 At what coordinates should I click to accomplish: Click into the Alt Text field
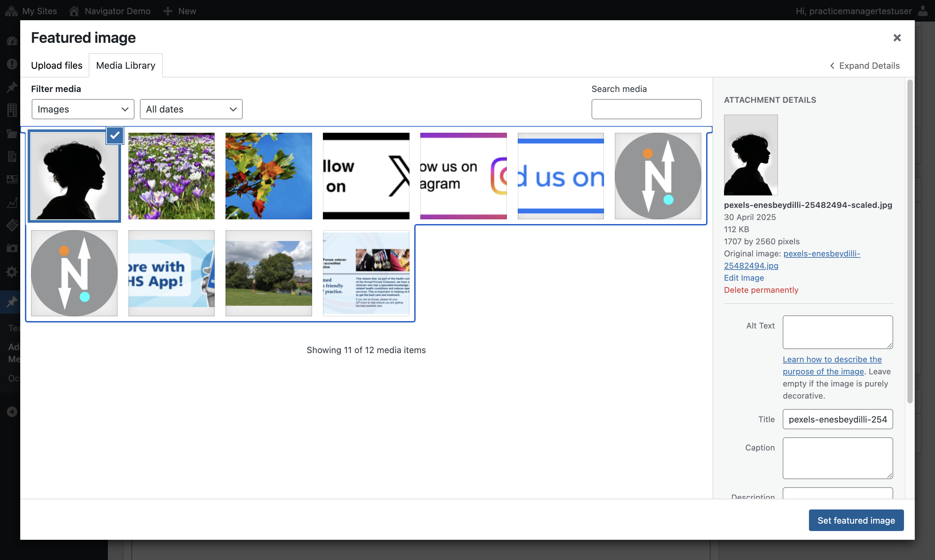click(x=838, y=332)
